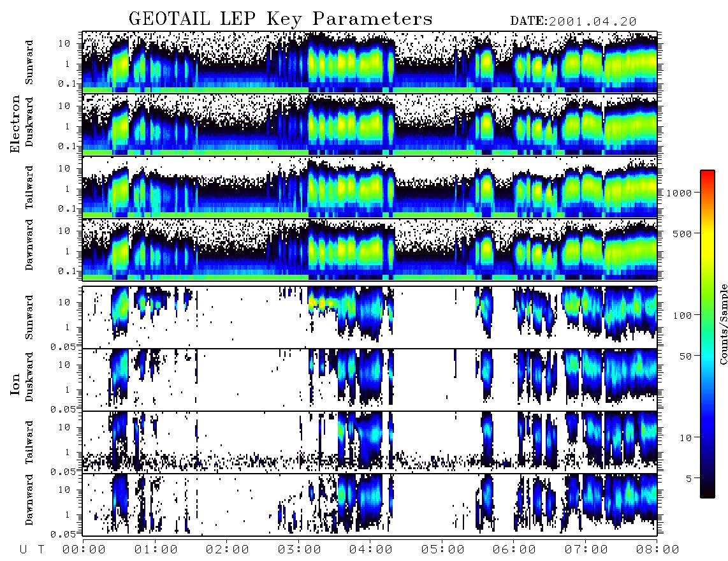Click the 500 colorbar tick value
The image size is (728, 561).
pos(682,233)
